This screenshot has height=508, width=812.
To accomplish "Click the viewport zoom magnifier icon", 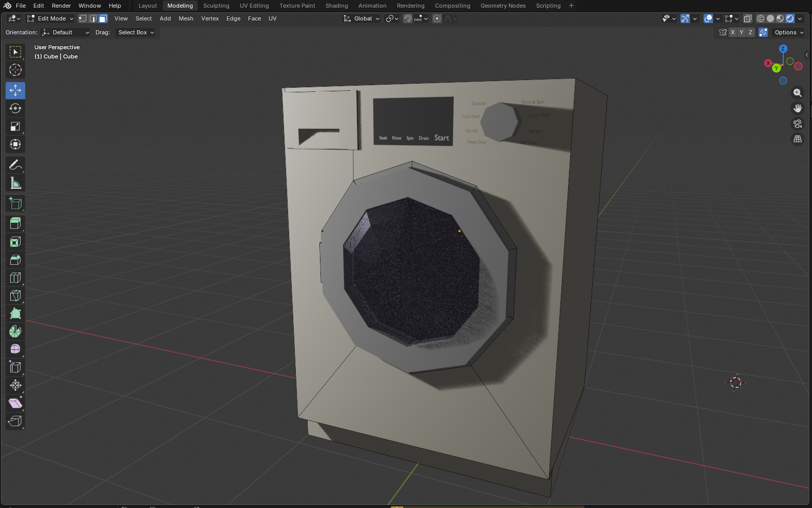I will point(798,93).
